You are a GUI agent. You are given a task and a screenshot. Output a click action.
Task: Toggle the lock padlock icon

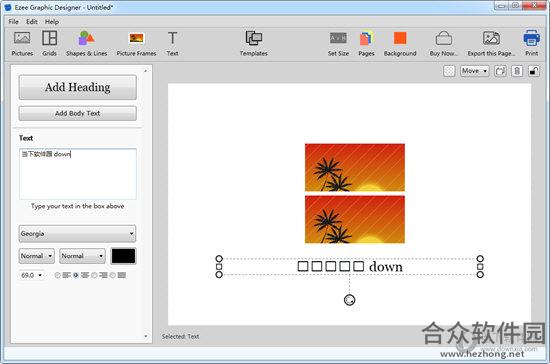(534, 71)
